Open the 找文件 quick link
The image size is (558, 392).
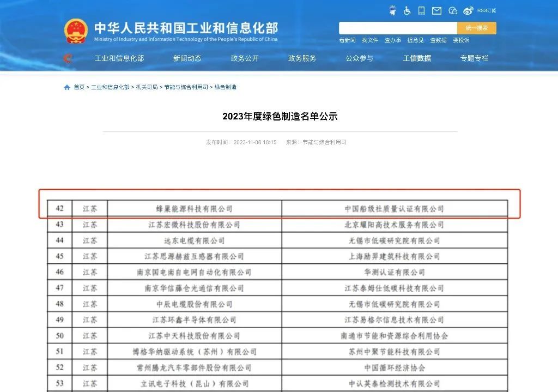coord(370,40)
